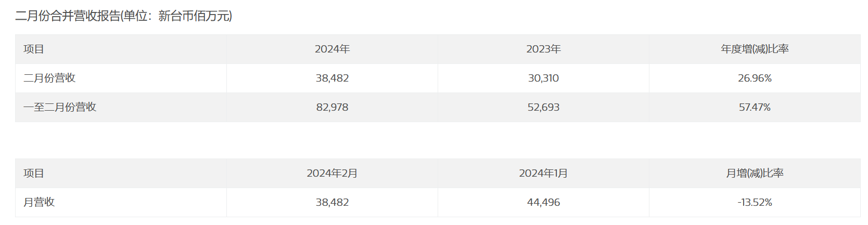Click the -13.52% monthly change cell

click(755, 203)
